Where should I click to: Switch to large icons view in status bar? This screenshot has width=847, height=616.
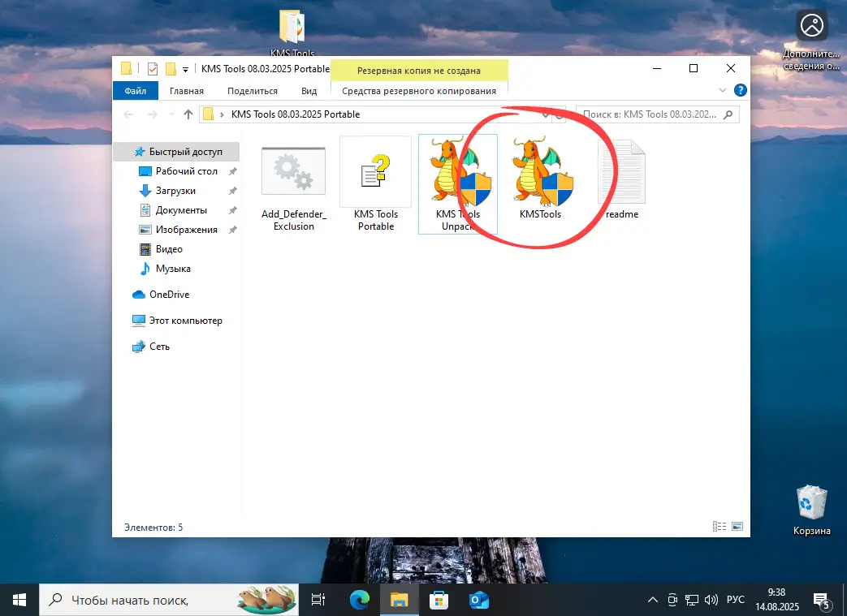(737, 527)
